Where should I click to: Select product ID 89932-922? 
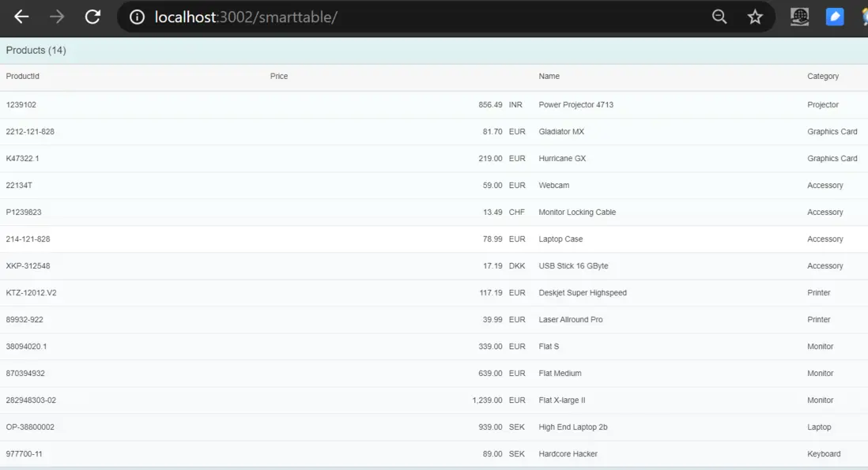pyautogui.click(x=25, y=320)
